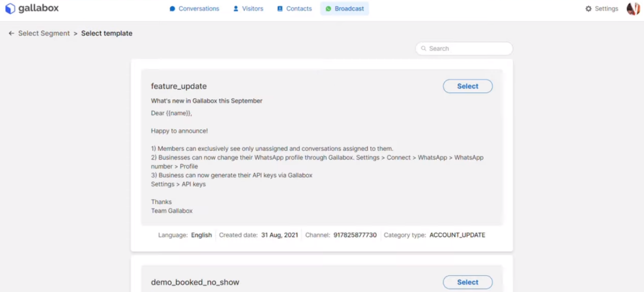Open the Contacts tab
The height and width of the screenshot is (292, 644).
(294, 9)
